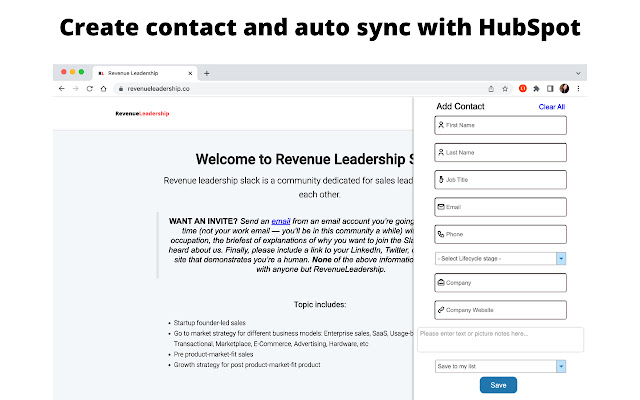Click the WANT AN INVITE? text
The image size is (640, 400).
[x=203, y=221]
